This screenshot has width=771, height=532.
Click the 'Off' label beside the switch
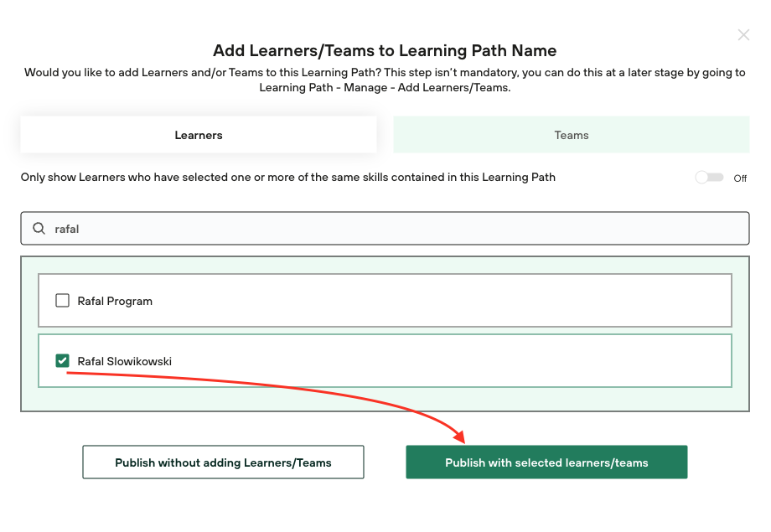pos(740,178)
